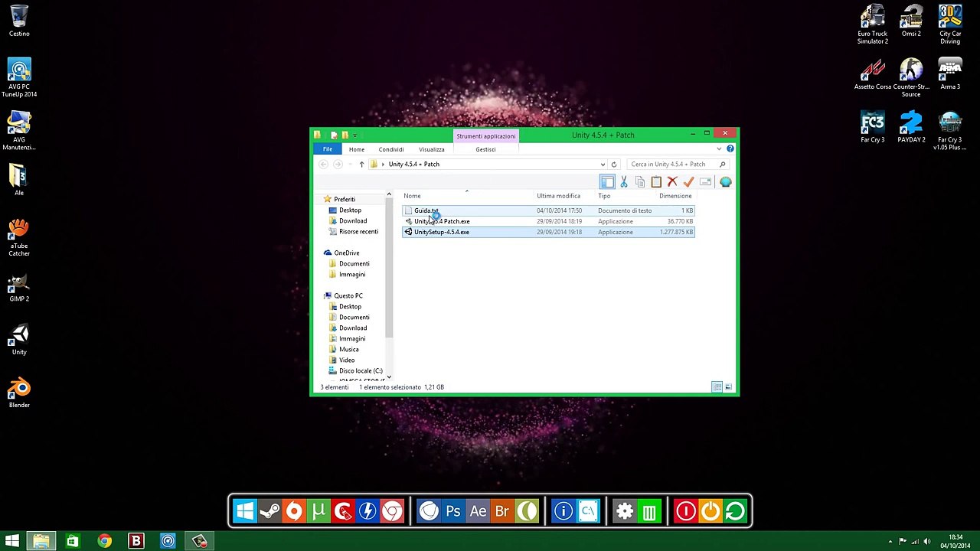This screenshot has width=980, height=551.
Task: Open the Unity desktop shortcut
Action: coord(19,340)
